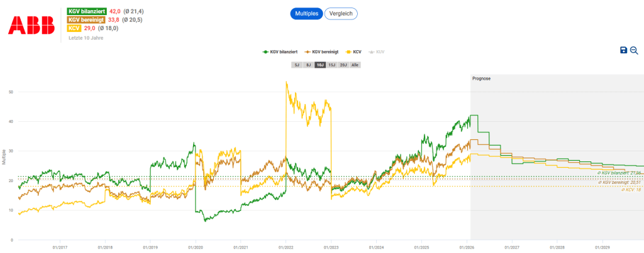644x253 pixels.
Task: Show all years with Alle button
Action: pos(355,65)
